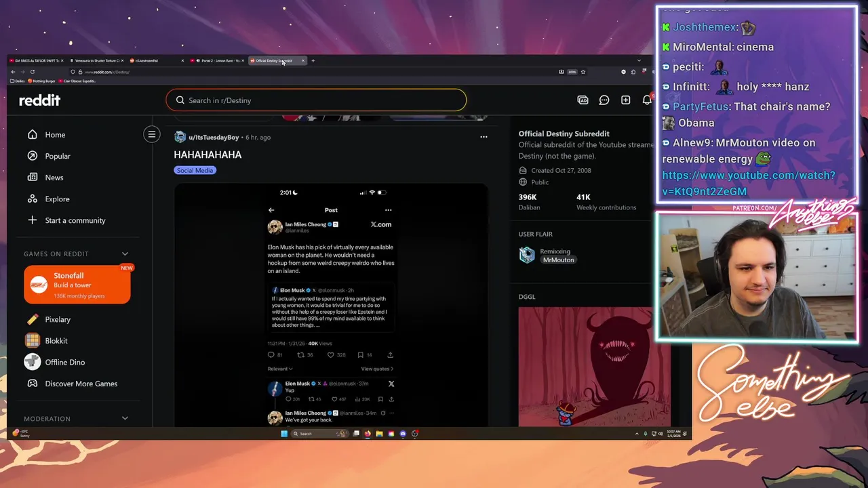
Task: Collapse the navigation sidebar hamburger button
Action: (152, 134)
